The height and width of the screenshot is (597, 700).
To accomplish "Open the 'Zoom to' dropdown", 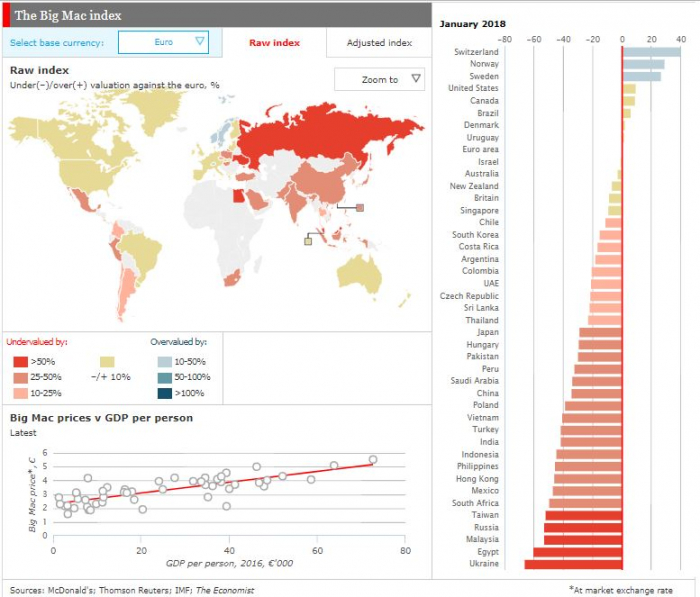I will (x=379, y=79).
